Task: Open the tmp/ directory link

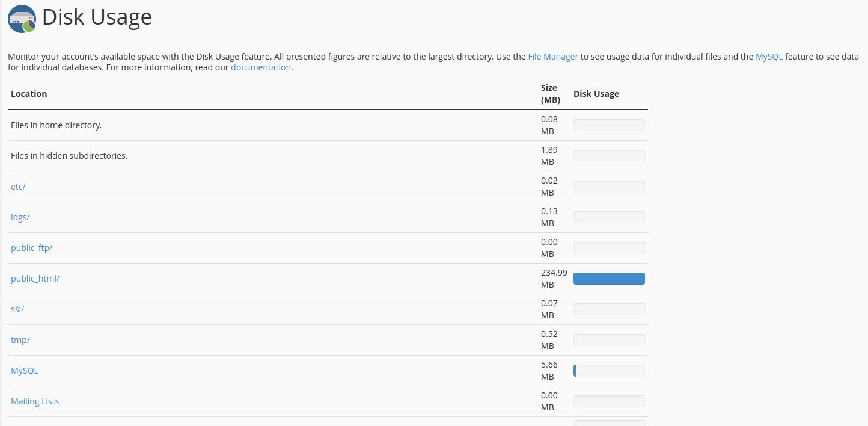Action: coord(20,339)
